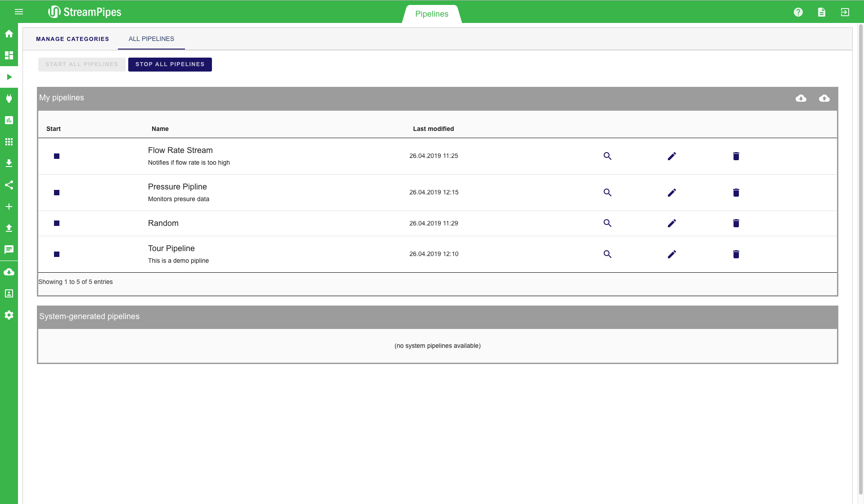This screenshot has height=504, width=864.
Task: Click the logout icon in header
Action: tap(845, 12)
